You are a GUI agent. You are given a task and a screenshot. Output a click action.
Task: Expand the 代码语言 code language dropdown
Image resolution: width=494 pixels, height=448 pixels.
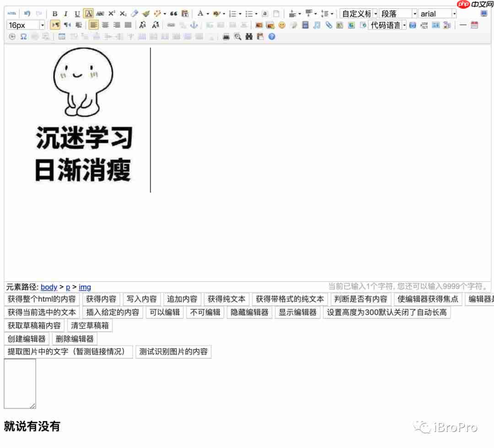(404, 25)
